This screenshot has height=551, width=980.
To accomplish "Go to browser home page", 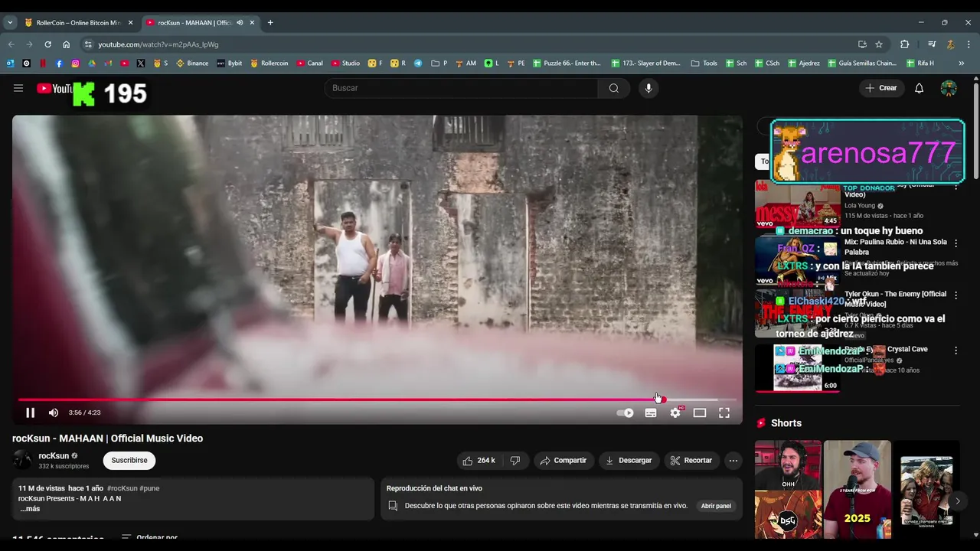I will tap(67, 44).
